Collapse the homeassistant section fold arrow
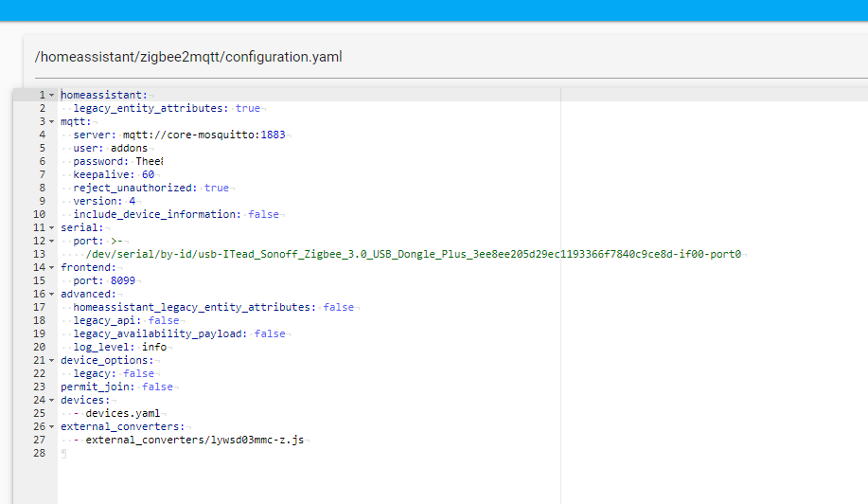 tap(51, 96)
